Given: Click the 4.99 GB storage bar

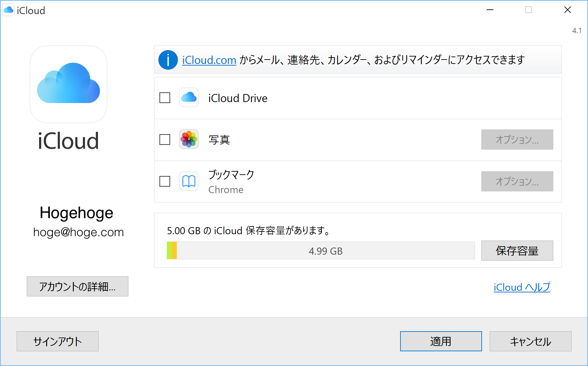Looking at the screenshot, I should [x=321, y=251].
